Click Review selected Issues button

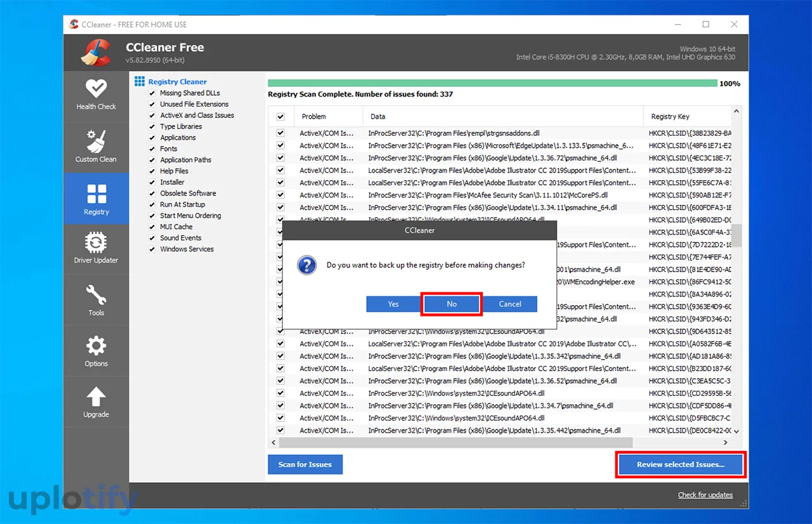click(681, 464)
